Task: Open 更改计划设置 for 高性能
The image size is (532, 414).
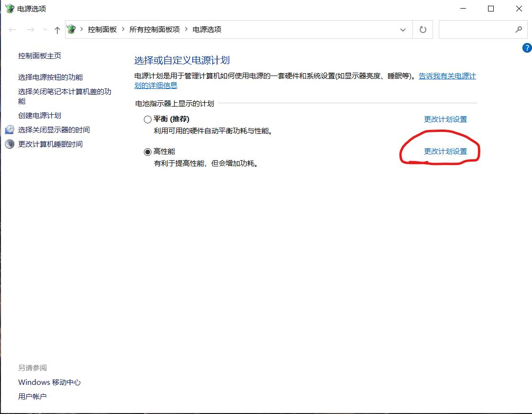Action: coord(446,151)
